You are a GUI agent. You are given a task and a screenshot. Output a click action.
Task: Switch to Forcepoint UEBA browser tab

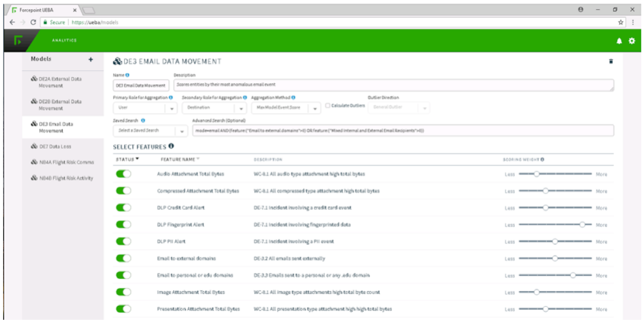click(x=43, y=10)
